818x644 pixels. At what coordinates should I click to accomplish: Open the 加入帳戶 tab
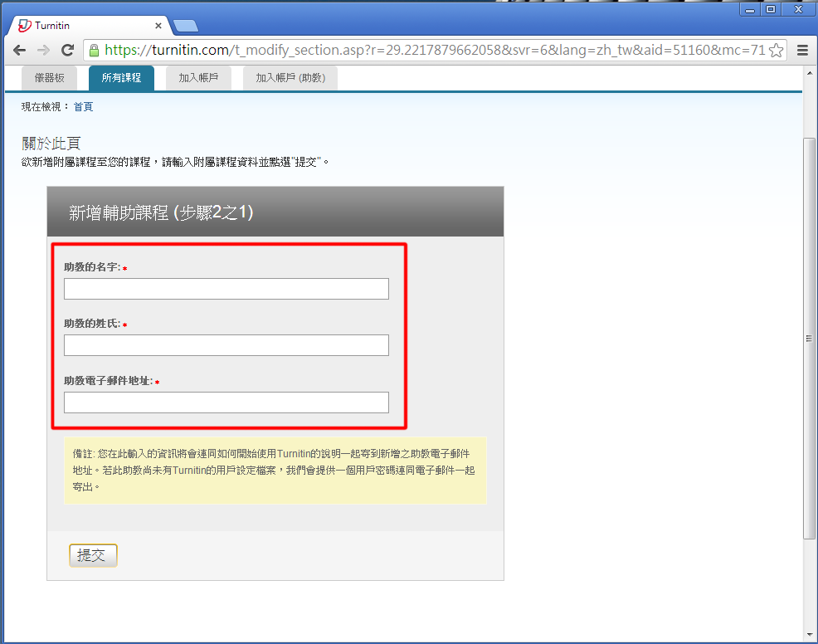pyautogui.click(x=198, y=78)
